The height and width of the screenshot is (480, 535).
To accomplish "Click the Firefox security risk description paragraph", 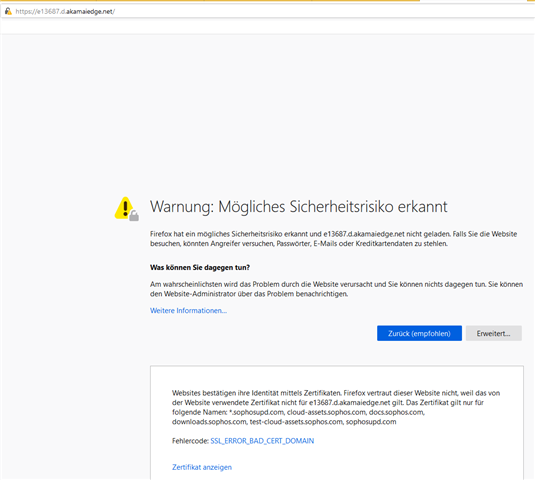I will click(333, 239).
